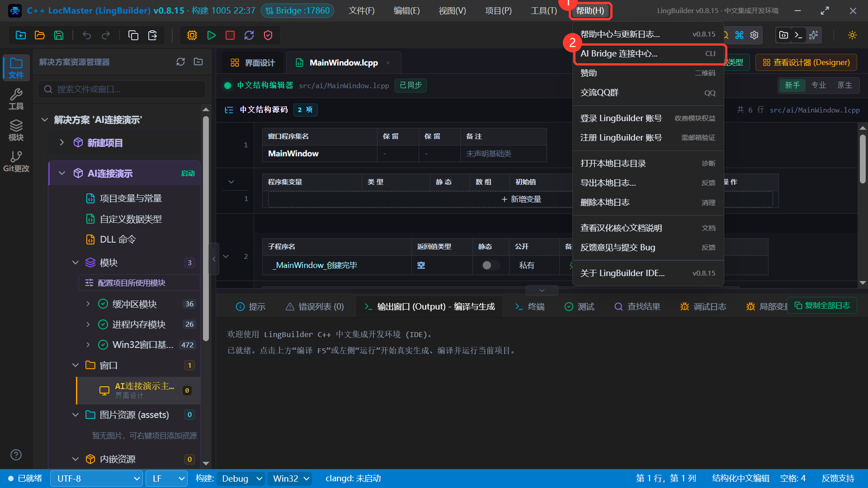
Task: Expand the 新建项目 tree node
Action: [62, 142]
